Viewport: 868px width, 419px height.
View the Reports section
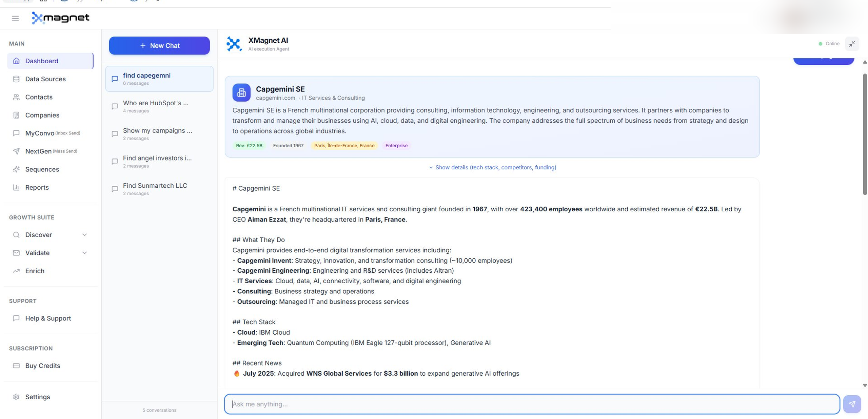37,187
